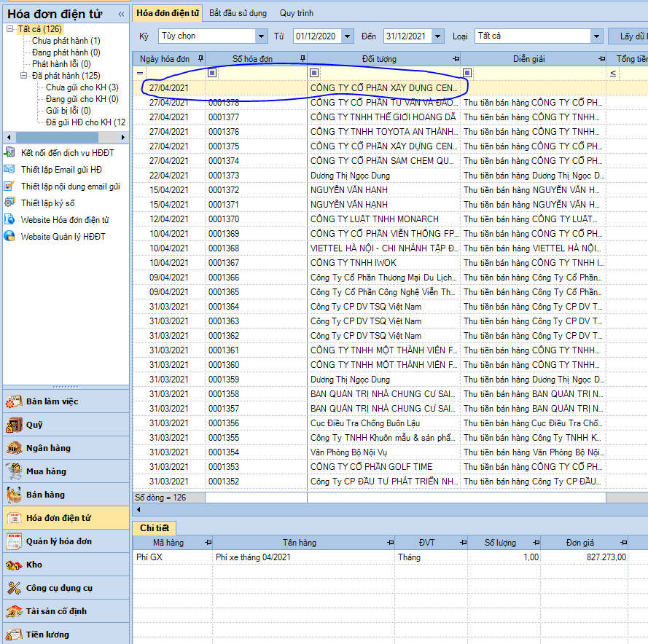Viewport: 648px width, 644px height.
Task: Open filter operator for Diễn giải column
Action: 467,73
